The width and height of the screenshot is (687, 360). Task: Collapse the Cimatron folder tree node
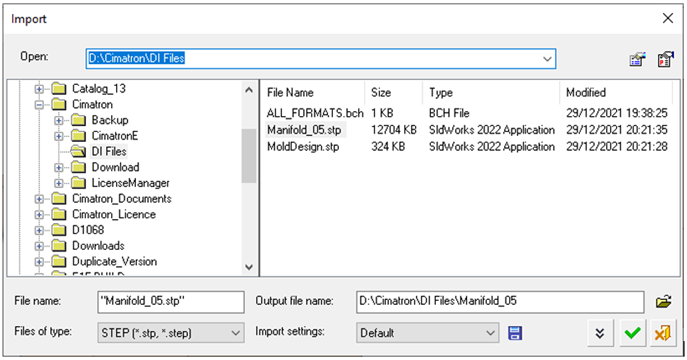39,105
